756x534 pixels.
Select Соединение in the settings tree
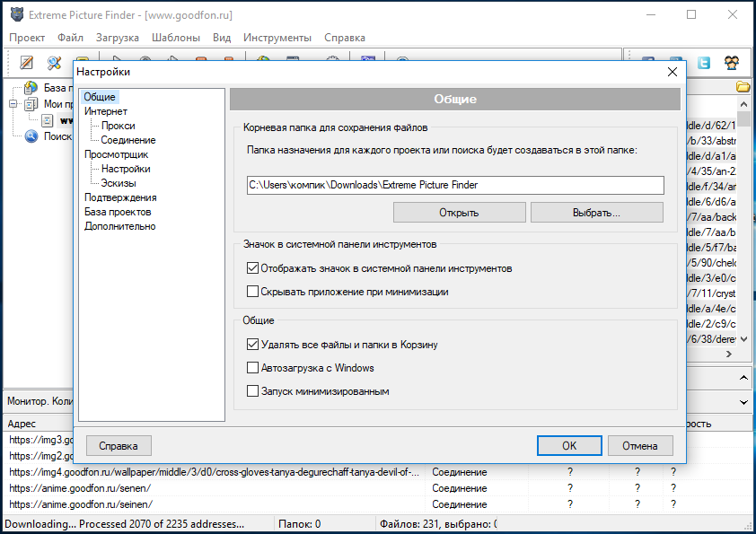[x=128, y=140]
